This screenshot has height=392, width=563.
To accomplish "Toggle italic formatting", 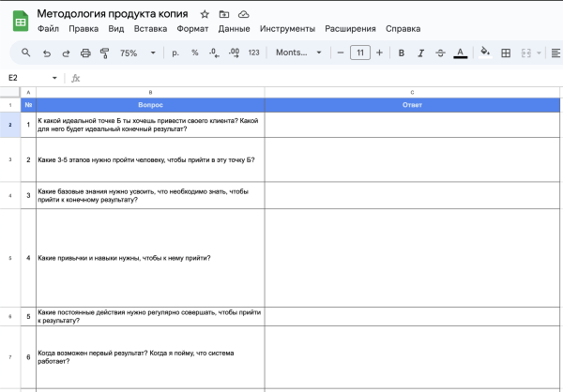I will point(421,53).
